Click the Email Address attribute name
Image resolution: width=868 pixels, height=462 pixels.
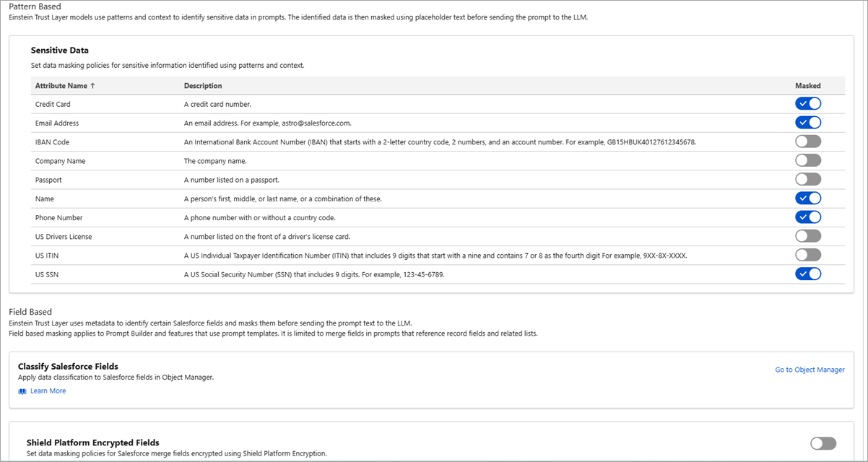point(57,123)
